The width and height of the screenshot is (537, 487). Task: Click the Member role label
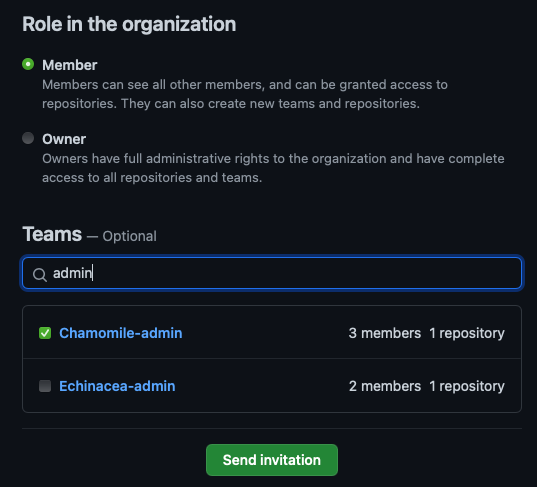(x=70, y=65)
